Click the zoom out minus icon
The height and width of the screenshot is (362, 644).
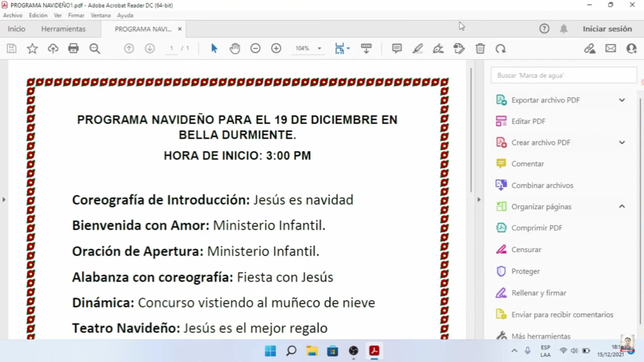pyautogui.click(x=255, y=49)
